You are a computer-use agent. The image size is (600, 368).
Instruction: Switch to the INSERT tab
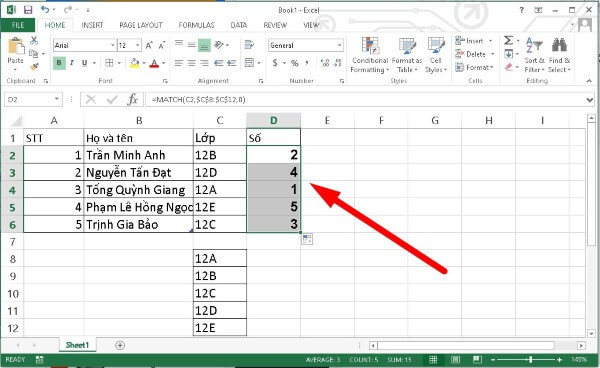(92, 25)
